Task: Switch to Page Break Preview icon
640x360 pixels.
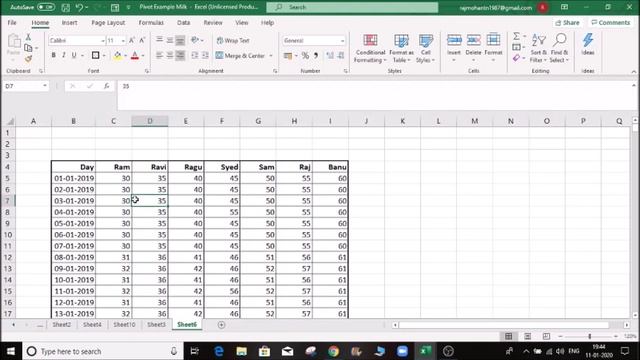Action: (546, 336)
